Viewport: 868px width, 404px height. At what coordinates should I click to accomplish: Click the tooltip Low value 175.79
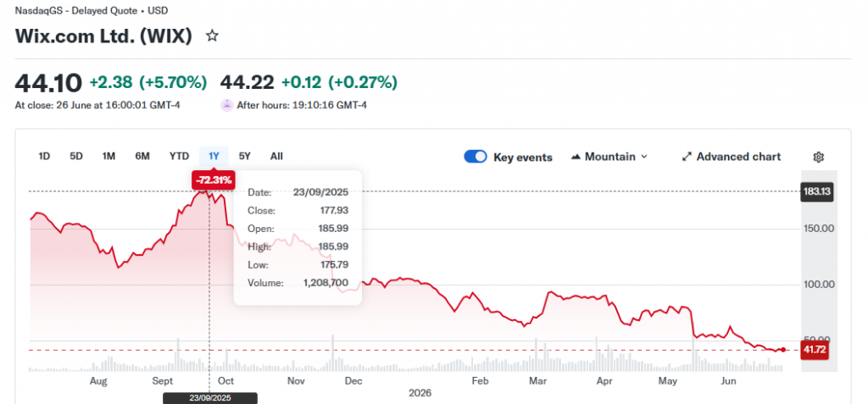(x=334, y=264)
